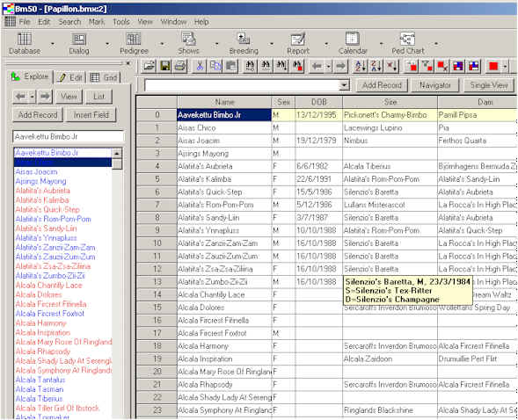Click Add Record button beside Navigator
Image resolution: width=518 pixels, height=420 pixels.
coord(382,85)
